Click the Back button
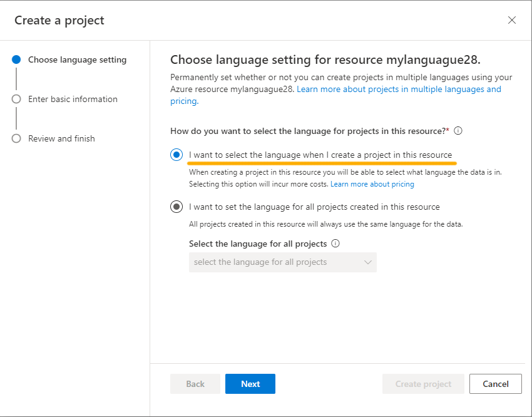Screen dimensions: 532x417 click(x=195, y=384)
